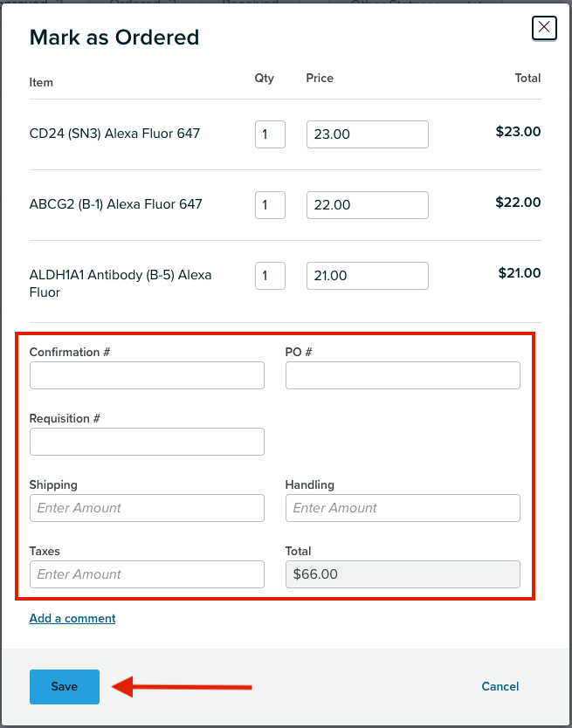Save the order details

click(x=65, y=687)
